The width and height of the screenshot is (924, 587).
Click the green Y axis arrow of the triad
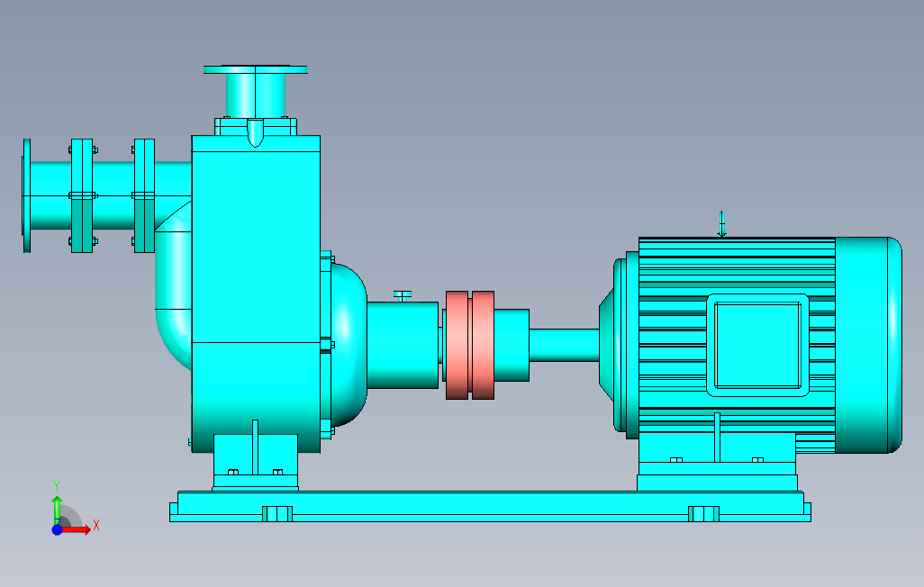57,510
